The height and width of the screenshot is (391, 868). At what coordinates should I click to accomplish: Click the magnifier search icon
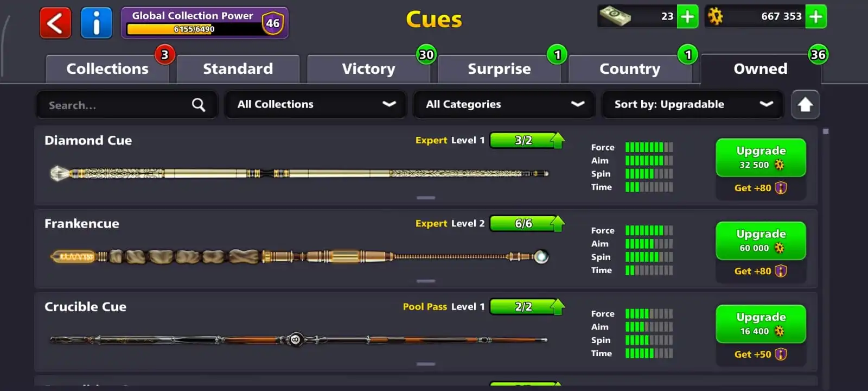tap(199, 105)
